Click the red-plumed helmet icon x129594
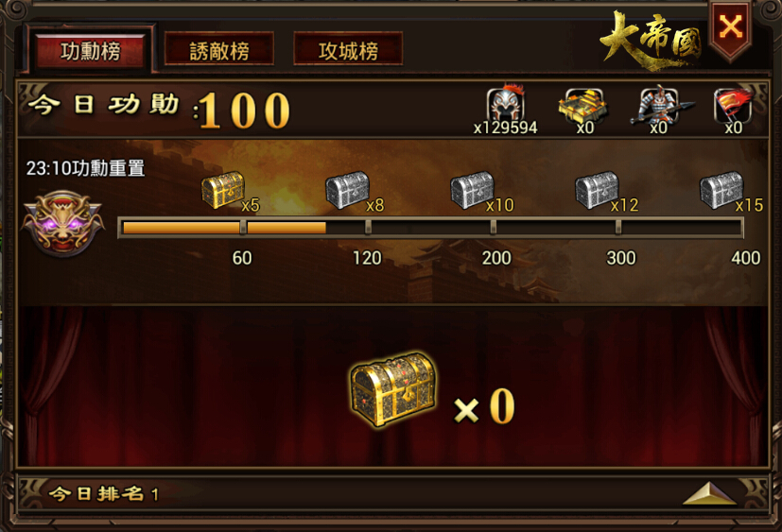The height and width of the screenshot is (532, 782). click(506, 105)
